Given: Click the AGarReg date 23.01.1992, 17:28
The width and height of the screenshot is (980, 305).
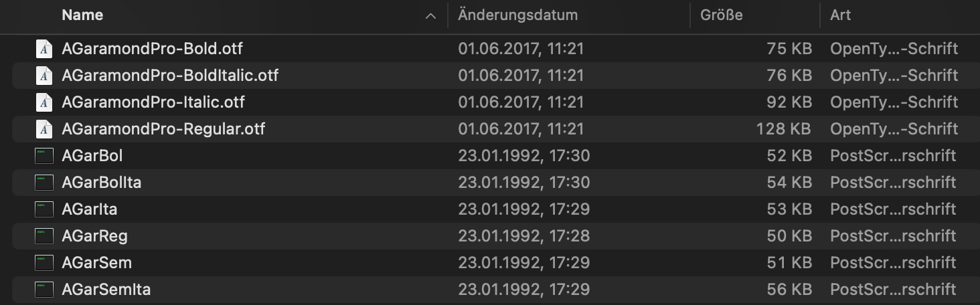Looking at the screenshot, I should pyautogui.click(x=523, y=236).
